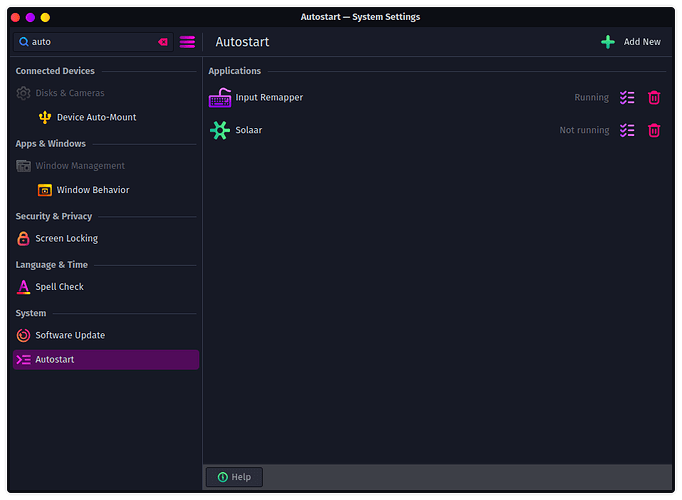Viewport: 682px width, 500px height.
Task: Open properties for Solaar
Action: [x=627, y=130]
